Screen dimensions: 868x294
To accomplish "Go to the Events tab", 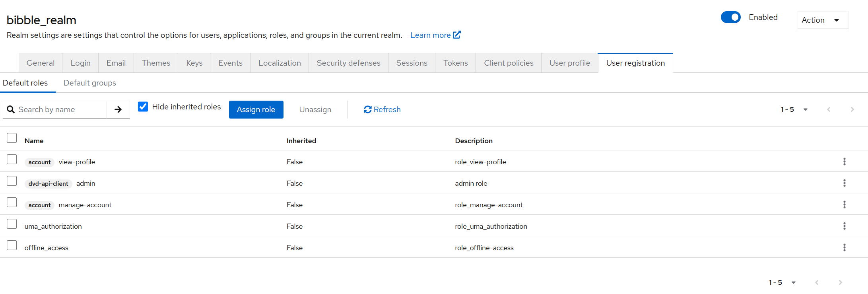I will pos(230,63).
